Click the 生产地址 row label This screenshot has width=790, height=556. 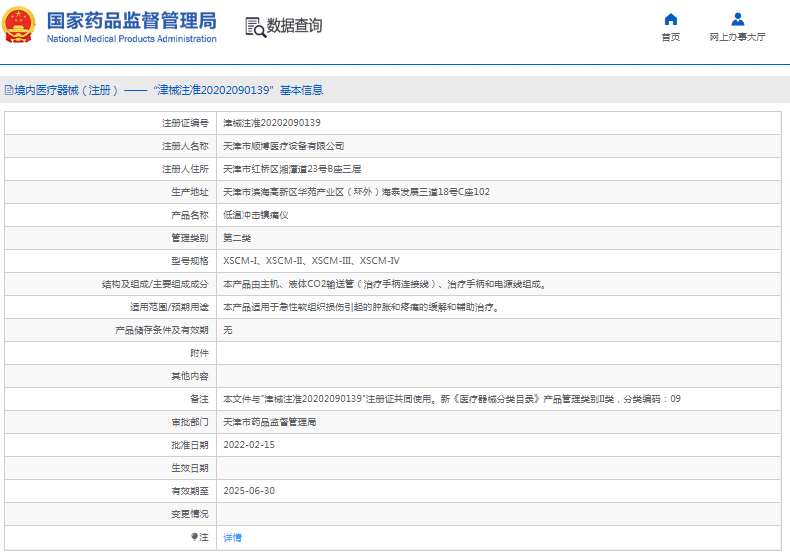190,192
